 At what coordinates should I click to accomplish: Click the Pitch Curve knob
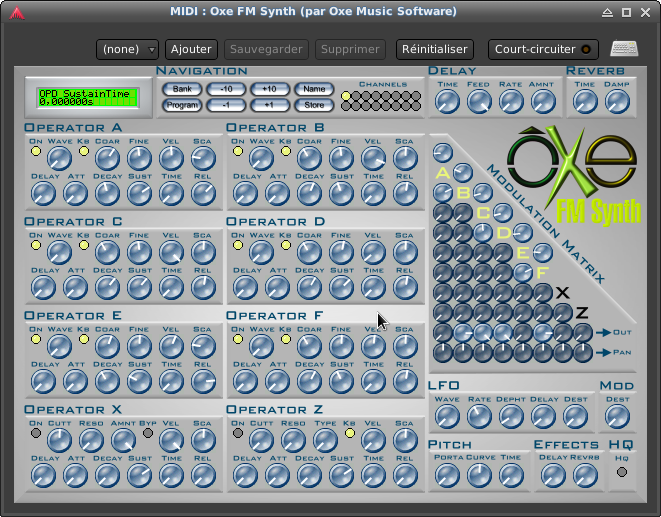pyautogui.click(x=479, y=475)
